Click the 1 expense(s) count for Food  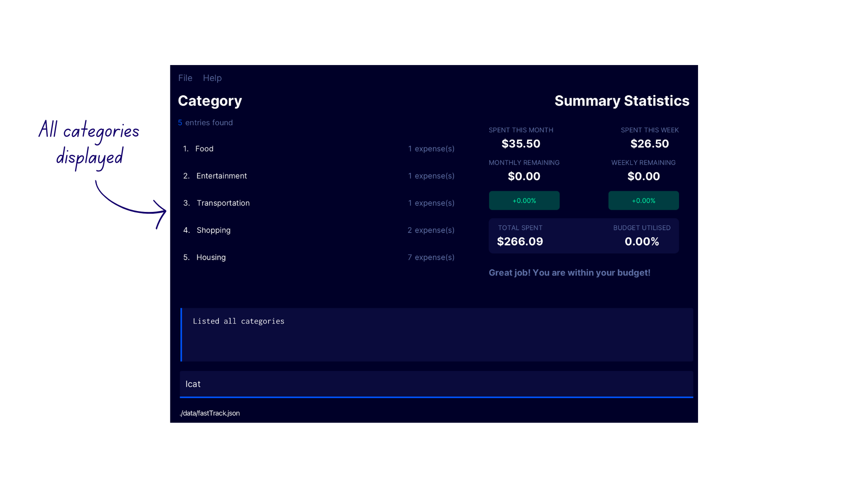431,149
